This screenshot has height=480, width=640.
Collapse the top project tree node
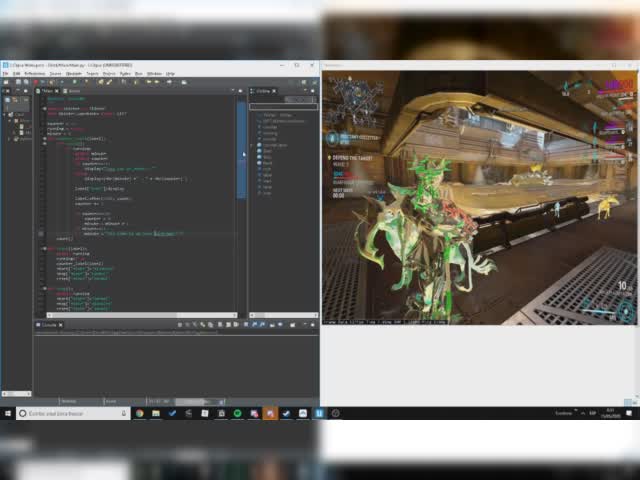pyautogui.click(x=4, y=115)
